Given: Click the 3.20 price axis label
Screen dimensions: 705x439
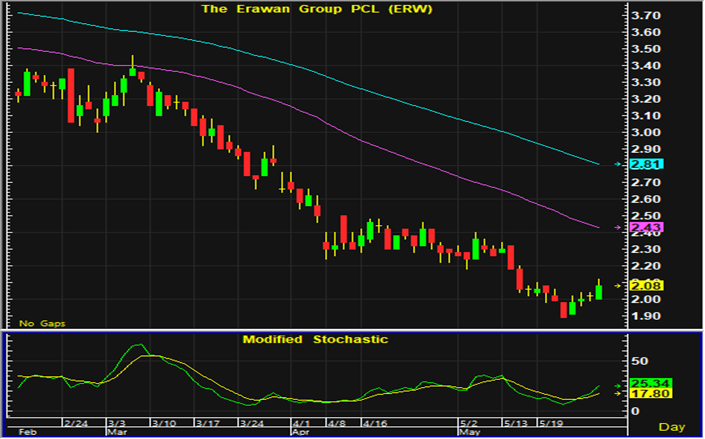Looking at the screenshot, I should pos(646,99).
